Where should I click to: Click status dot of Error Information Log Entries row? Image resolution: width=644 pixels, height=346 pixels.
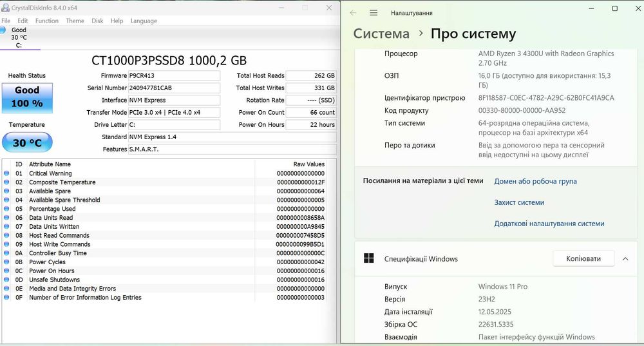tap(6, 298)
